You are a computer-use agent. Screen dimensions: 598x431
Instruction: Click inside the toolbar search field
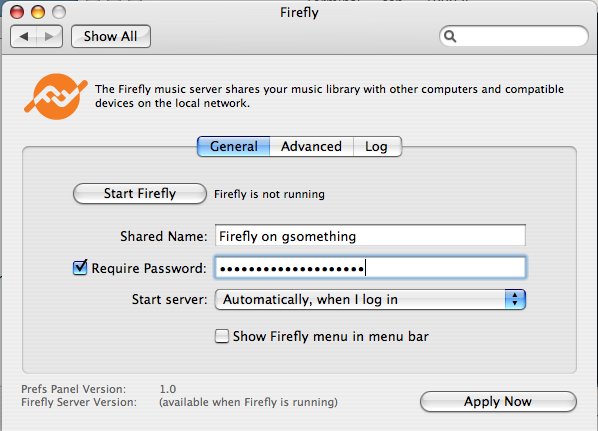514,36
